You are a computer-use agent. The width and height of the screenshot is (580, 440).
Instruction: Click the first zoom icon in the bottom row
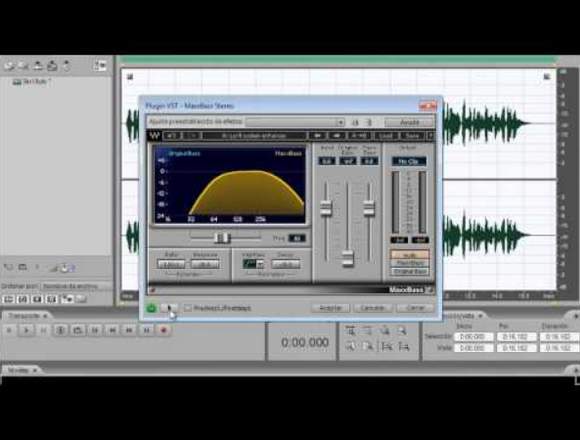coord(350,346)
